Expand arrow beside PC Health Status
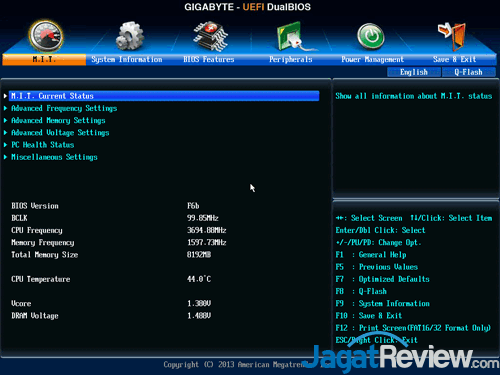The height and width of the screenshot is (375, 500). tap(5, 145)
